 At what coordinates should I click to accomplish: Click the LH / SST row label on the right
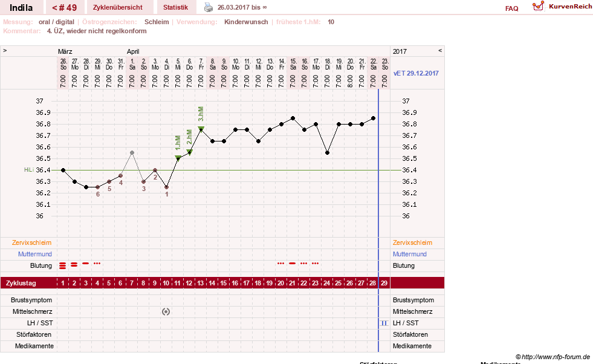coord(406,323)
